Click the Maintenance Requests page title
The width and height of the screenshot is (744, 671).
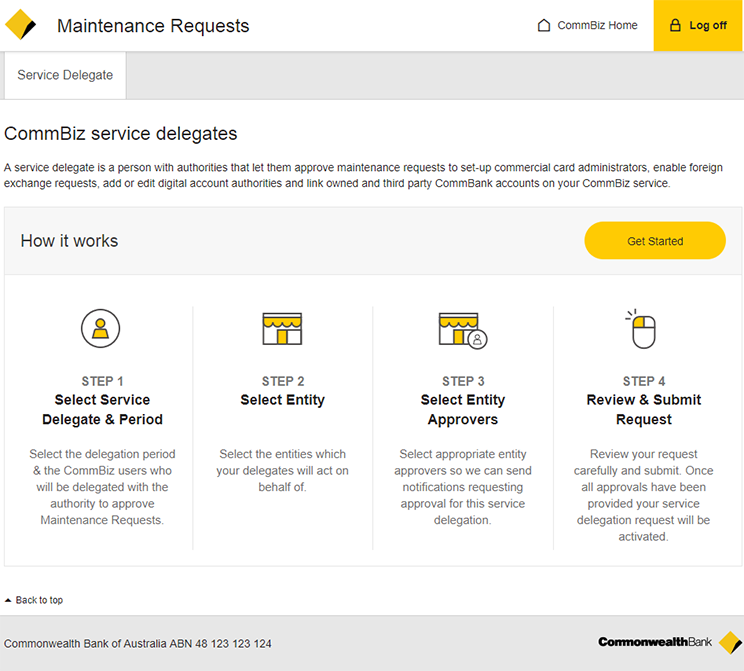coord(153,26)
